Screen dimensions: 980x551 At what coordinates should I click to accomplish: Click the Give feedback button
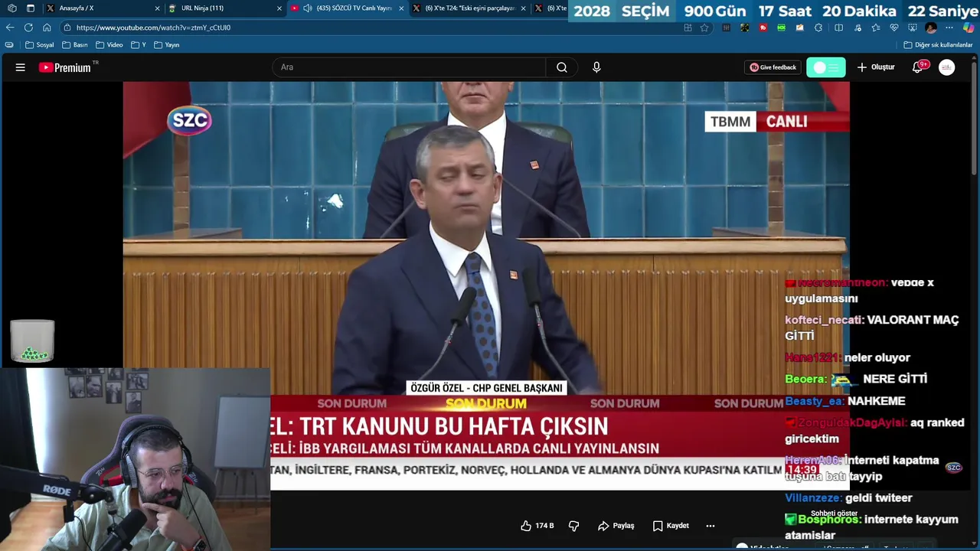click(x=773, y=67)
